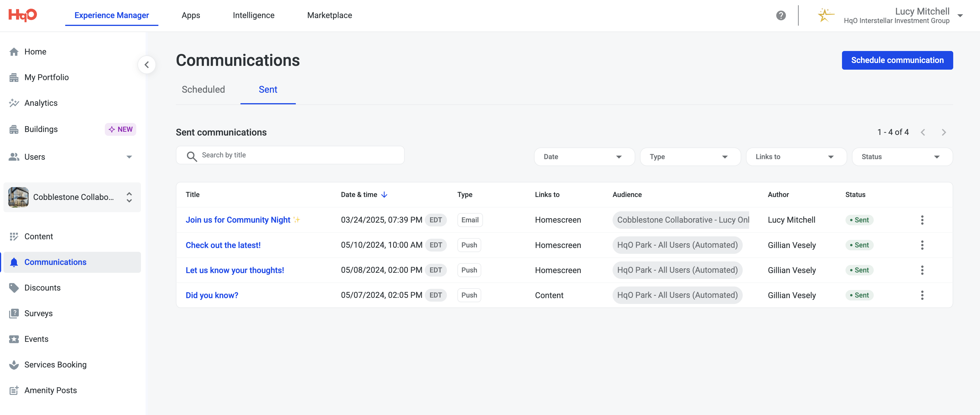Open the Analytics sidebar icon
Image resolution: width=980 pixels, height=415 pixels.
[x=14, y=103]
